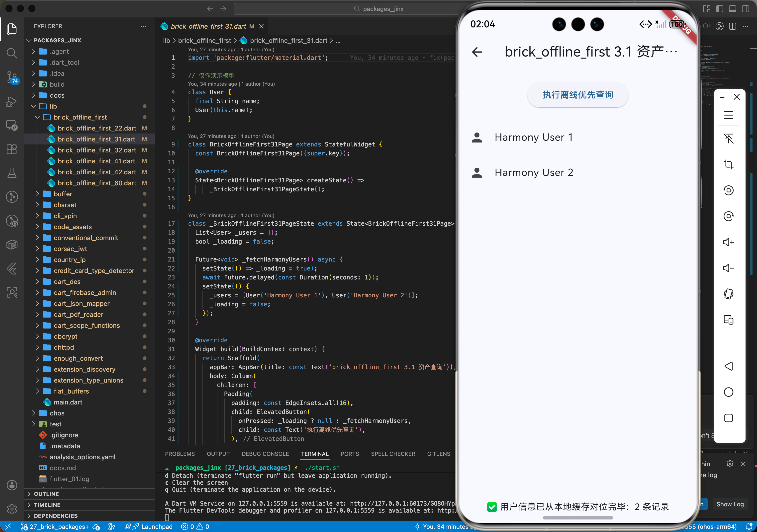
Task: Open the Extensions view icon
Action: (x=12, y=149)
